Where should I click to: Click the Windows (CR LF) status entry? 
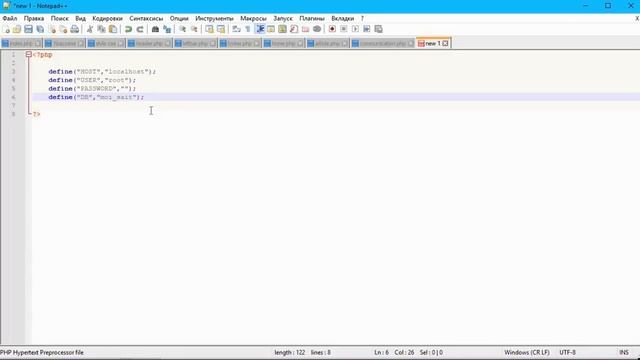pyautogui.click(x=527, y=352)
